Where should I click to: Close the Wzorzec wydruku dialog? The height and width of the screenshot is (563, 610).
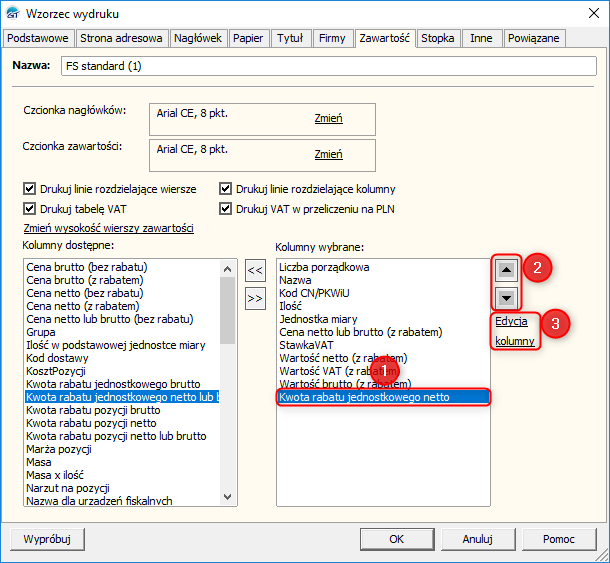tap(594, 14)
